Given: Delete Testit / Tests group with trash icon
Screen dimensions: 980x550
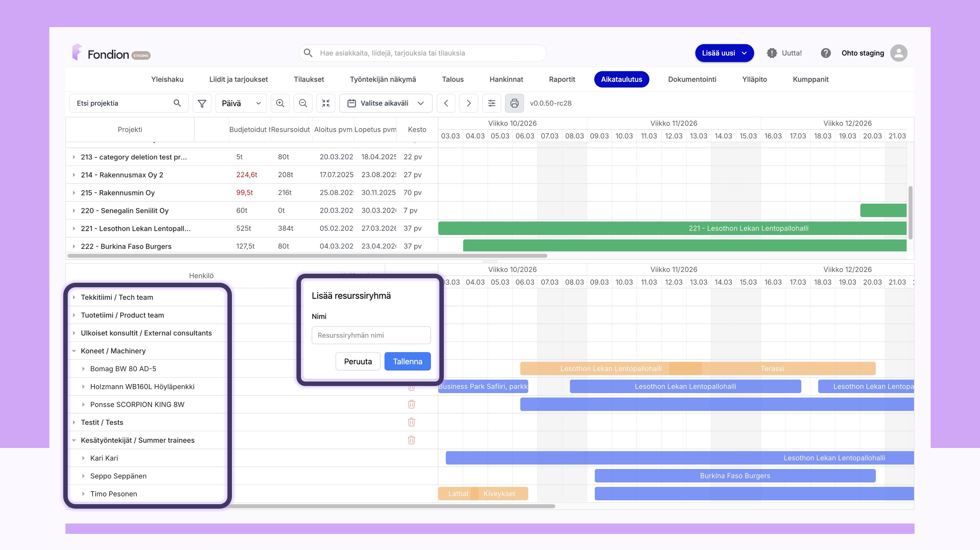Looking at the screenshot, I should [411, 422].
